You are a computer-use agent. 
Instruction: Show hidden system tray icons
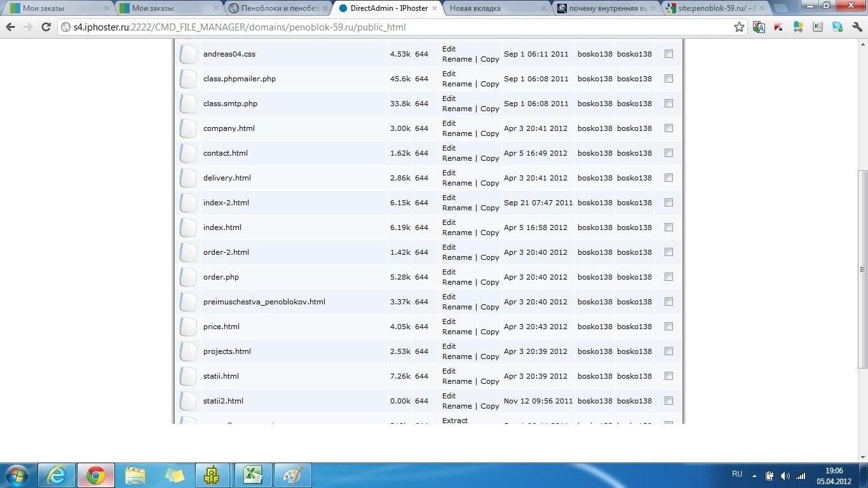tap(755, 475)
